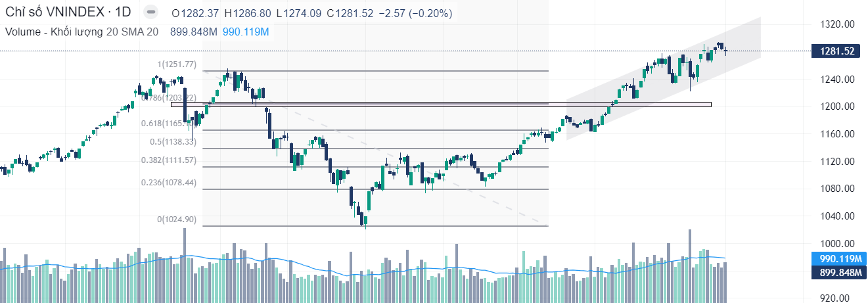The width and height of the screenshot is (868, 303).
Task: Open the Chỉ số VNINDEX symbol title
Action: click(68, 13)
